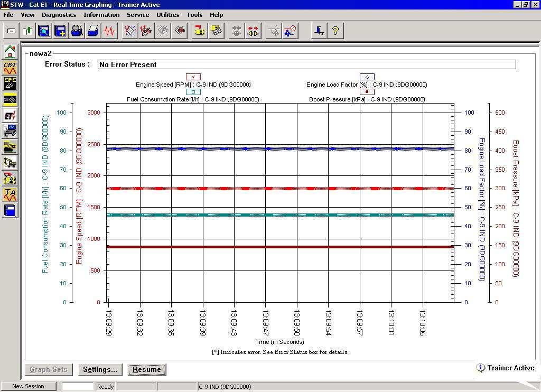Click the excavator sidebar icon
Screen dimensions: 541x392
(10, 163)
